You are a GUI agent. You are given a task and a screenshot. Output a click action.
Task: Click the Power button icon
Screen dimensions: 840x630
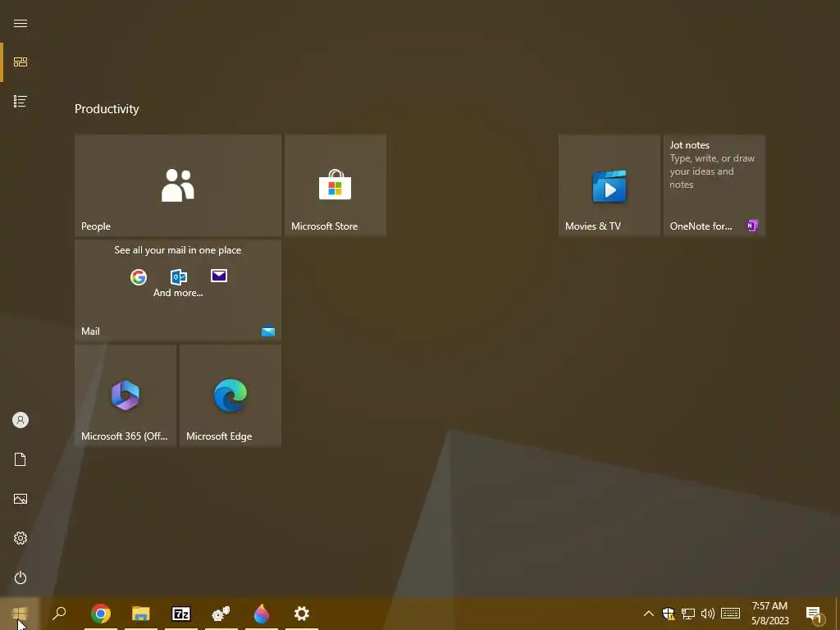pyautogui.click(x=21, y=577)
